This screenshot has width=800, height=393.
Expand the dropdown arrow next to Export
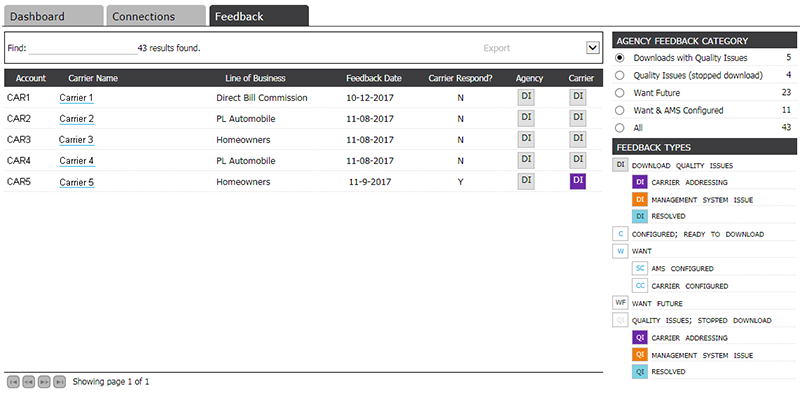point(592,48)
